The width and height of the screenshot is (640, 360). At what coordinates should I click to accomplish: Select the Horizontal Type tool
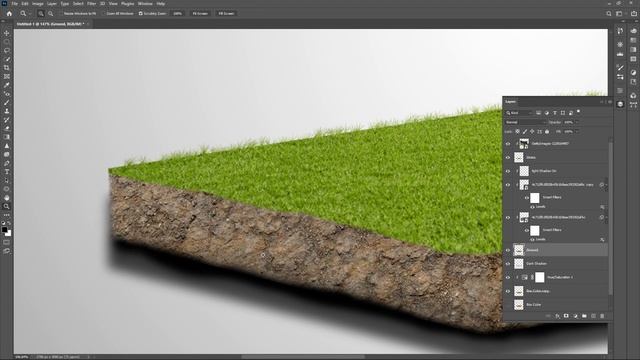[7, 172]
